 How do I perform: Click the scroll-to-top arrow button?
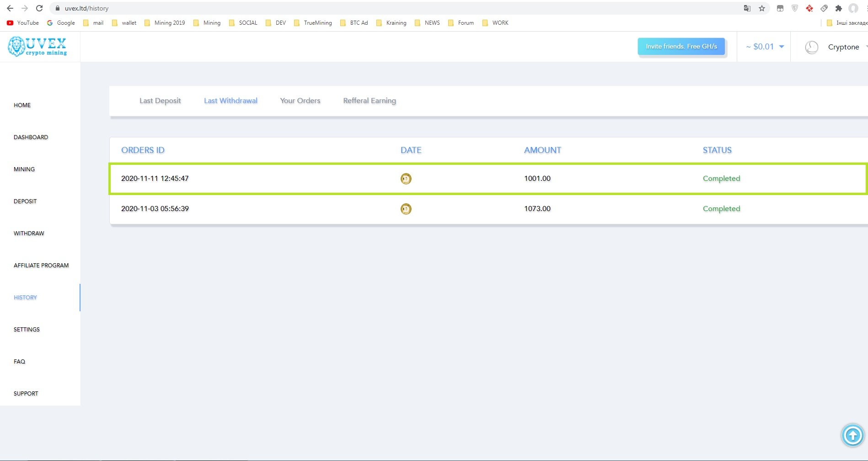(852, 435)
